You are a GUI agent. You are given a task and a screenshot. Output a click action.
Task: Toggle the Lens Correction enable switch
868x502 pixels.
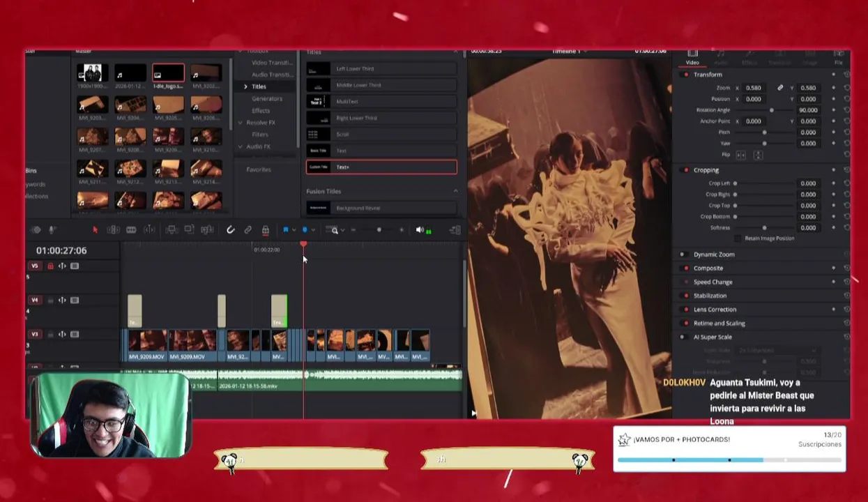pyautogui.click(x=686, y=310)
